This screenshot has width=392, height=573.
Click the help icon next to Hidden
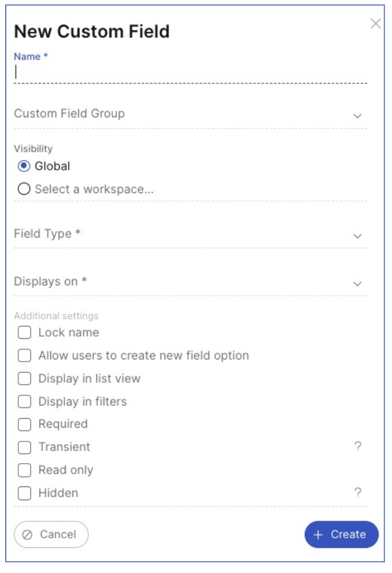point(358,492)
